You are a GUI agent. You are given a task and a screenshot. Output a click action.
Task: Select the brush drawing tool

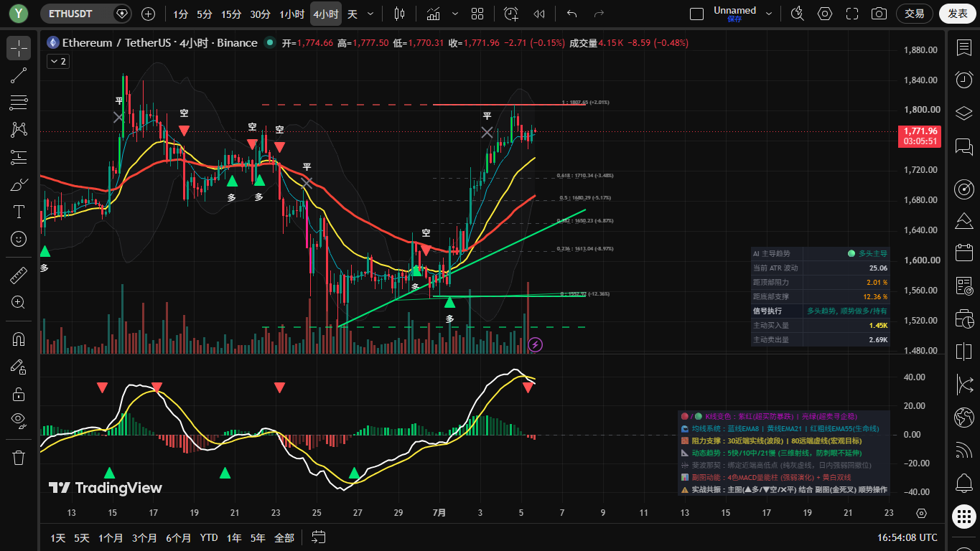point(19,184)
